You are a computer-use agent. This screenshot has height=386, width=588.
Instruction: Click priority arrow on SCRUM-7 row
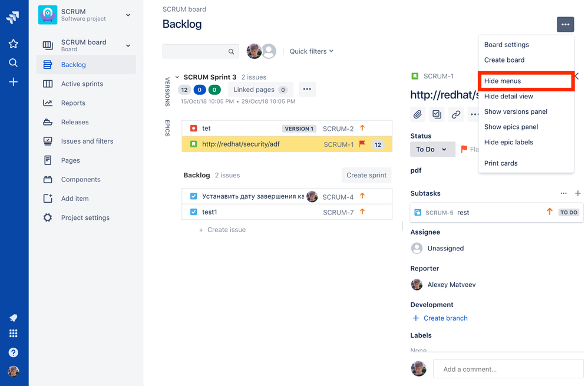click(x=362, y=212)
